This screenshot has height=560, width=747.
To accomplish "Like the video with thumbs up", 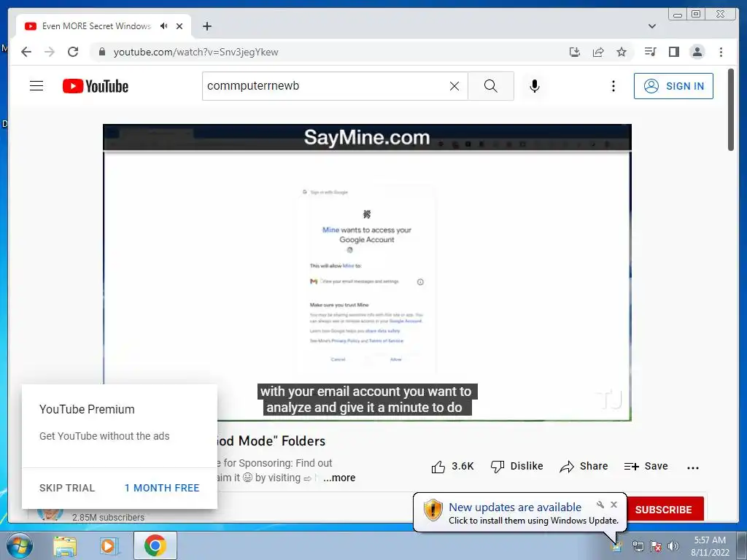I will [x=452, y=466].
